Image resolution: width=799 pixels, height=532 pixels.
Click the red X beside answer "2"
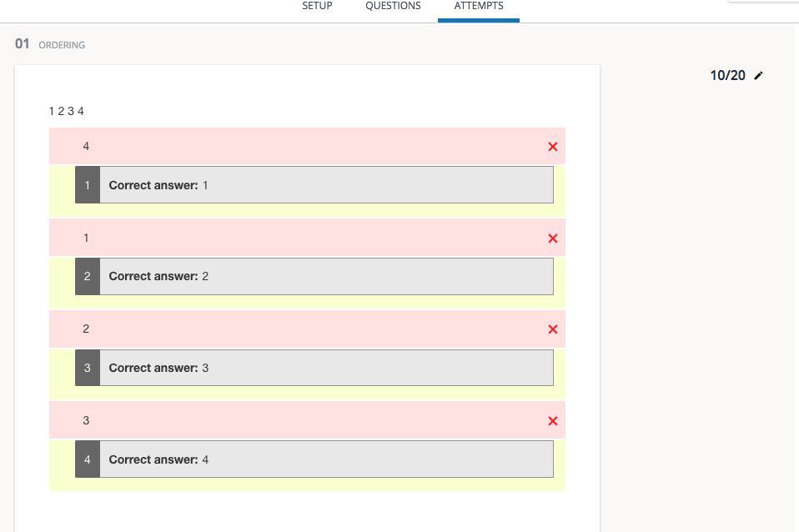coord(552,329)
